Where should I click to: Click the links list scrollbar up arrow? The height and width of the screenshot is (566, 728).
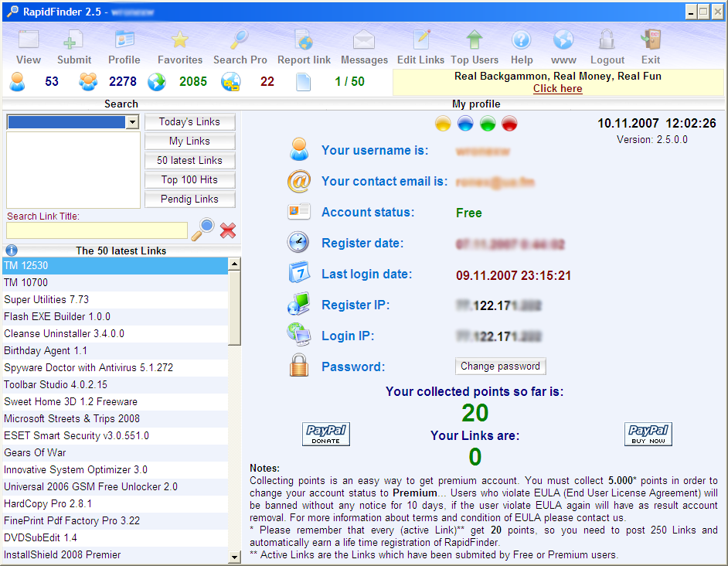click(234, 264)
